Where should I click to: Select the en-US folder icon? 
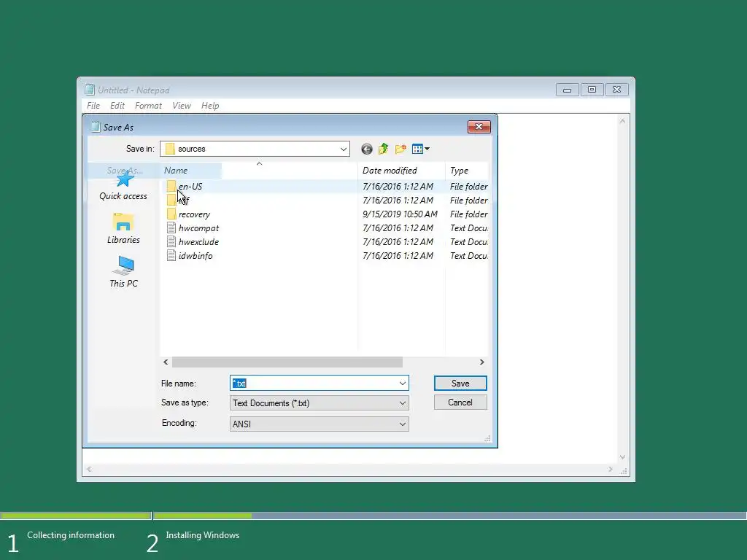(171, 186)
